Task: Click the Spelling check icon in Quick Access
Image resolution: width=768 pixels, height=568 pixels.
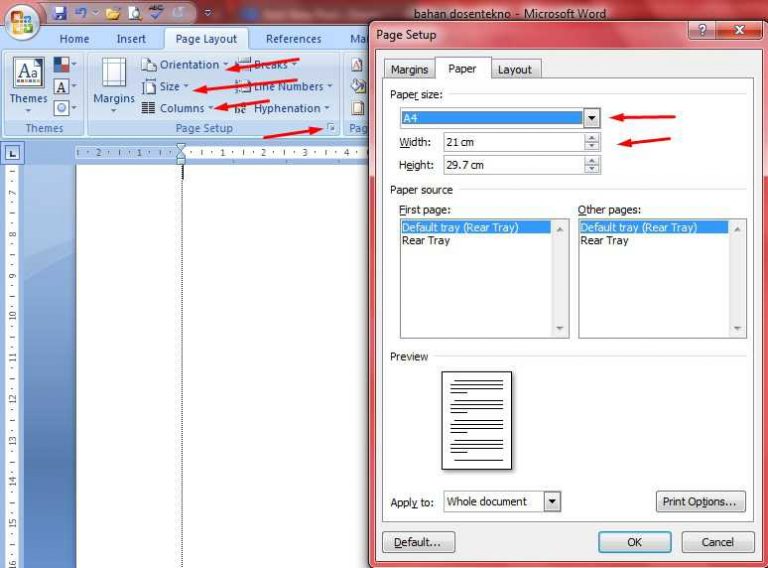Action: [156, 13]
